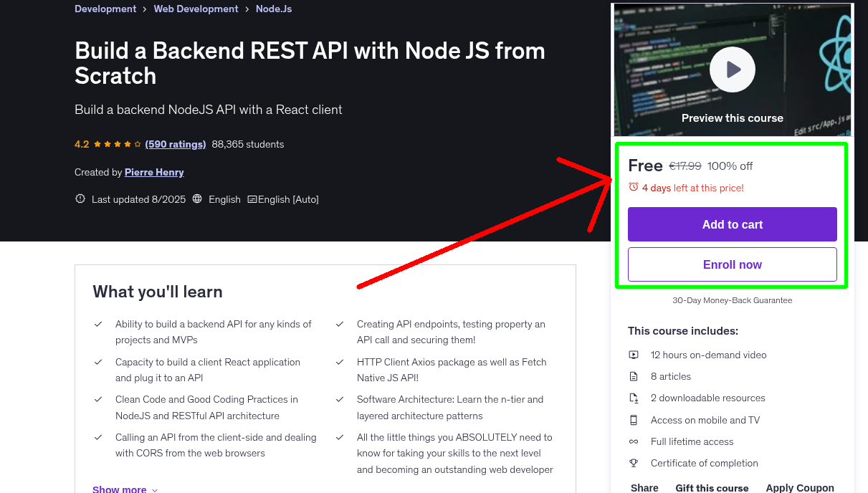Click the certificate of completion trophy icon
This screenshot has height=493, width=868.
[634, 463]
